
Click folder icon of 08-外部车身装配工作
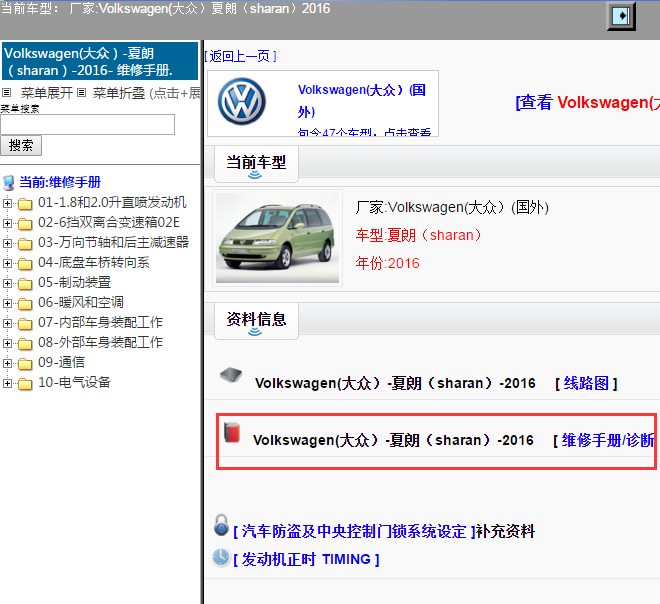click(25, 344)
